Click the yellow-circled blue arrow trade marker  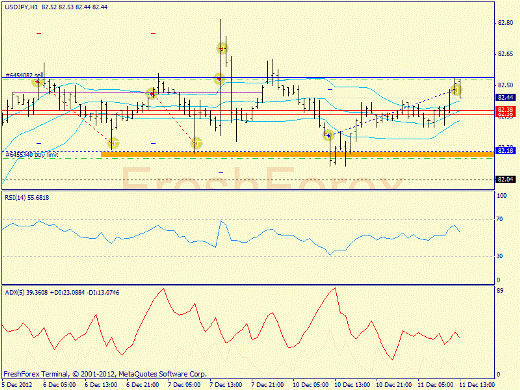(x=328, y=135)
